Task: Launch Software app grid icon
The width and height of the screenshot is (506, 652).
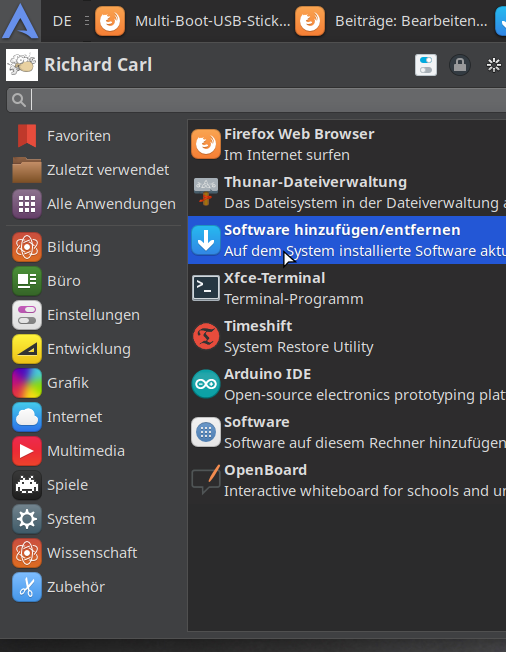Action: [x=206, y=432]
